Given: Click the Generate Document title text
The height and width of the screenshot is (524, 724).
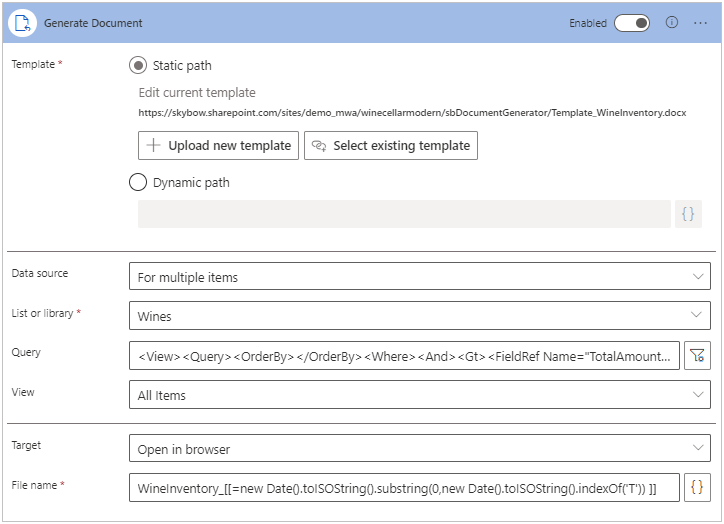Looking at the screenshot, I should click(x=93, y=22).
